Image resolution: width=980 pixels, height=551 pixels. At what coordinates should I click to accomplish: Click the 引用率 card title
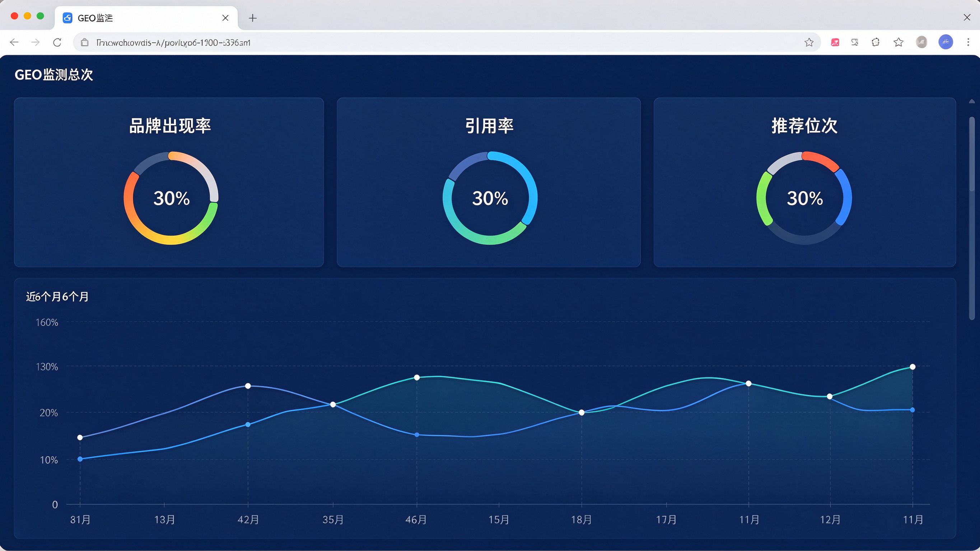490,126
